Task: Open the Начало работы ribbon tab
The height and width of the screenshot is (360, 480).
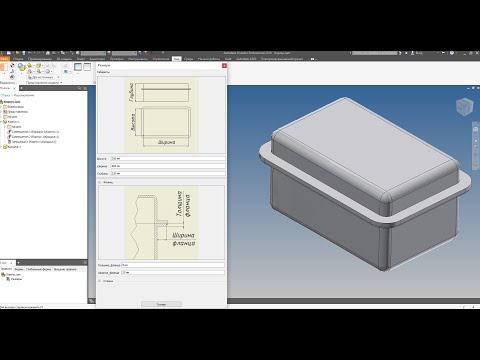Action: (x=209, y=59)
